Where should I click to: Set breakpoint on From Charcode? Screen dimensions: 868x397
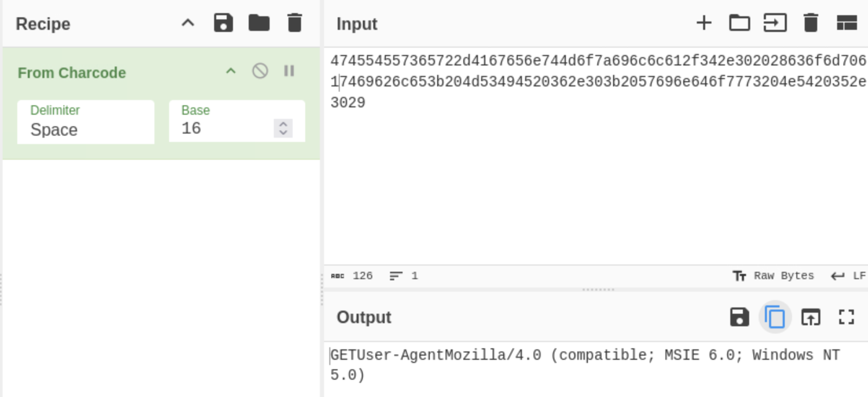coord(289,71)
